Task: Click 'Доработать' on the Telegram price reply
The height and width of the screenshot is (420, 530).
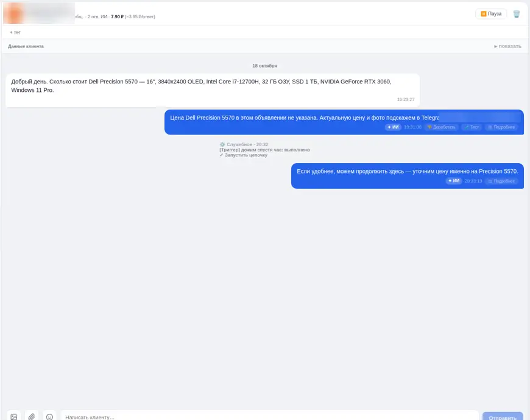Action: point(442,127)
